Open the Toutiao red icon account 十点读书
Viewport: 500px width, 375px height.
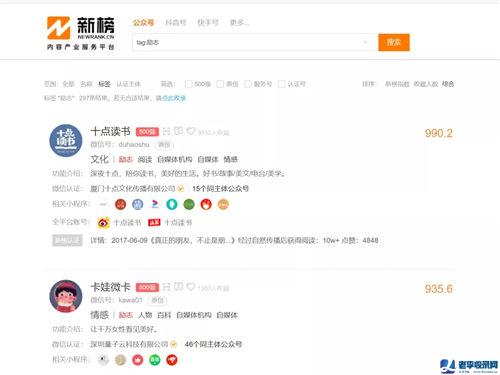154,223
